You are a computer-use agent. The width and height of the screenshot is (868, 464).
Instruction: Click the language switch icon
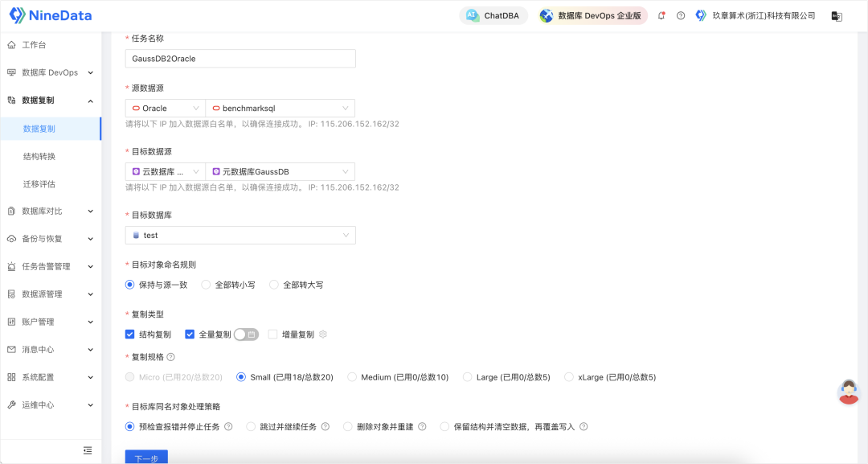tap(837, 15)
